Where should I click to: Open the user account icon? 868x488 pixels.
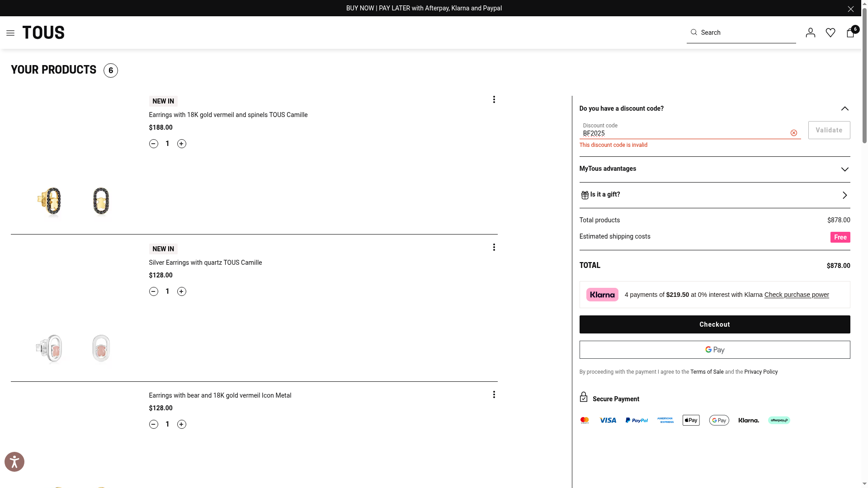[x=810, y=33]
